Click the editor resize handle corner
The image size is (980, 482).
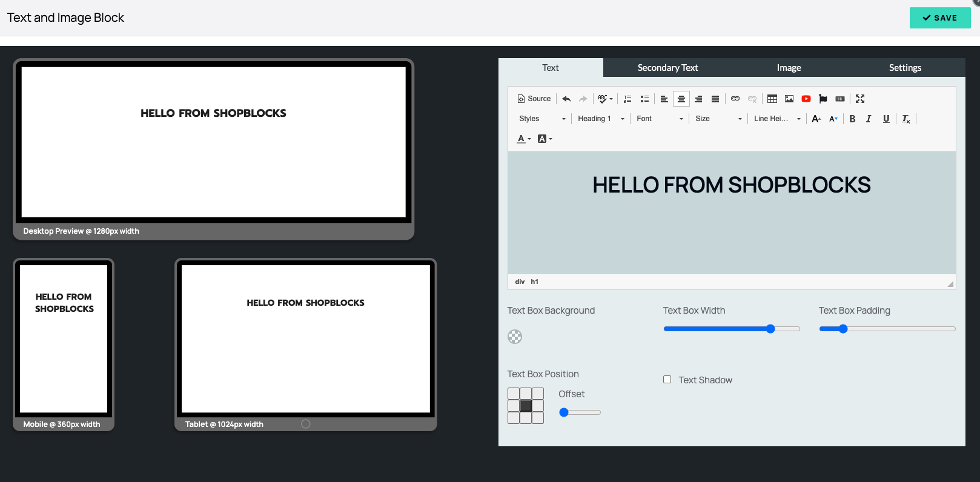click(x=950, y=283)
